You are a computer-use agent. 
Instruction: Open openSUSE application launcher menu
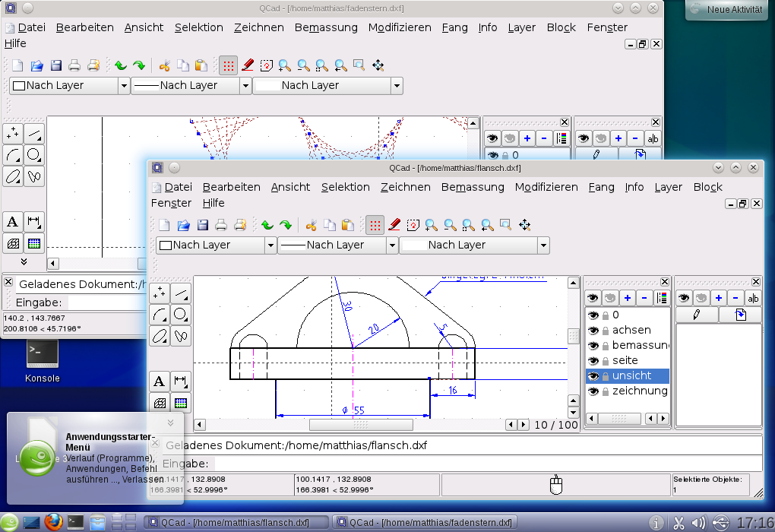(x=9, y=523)
